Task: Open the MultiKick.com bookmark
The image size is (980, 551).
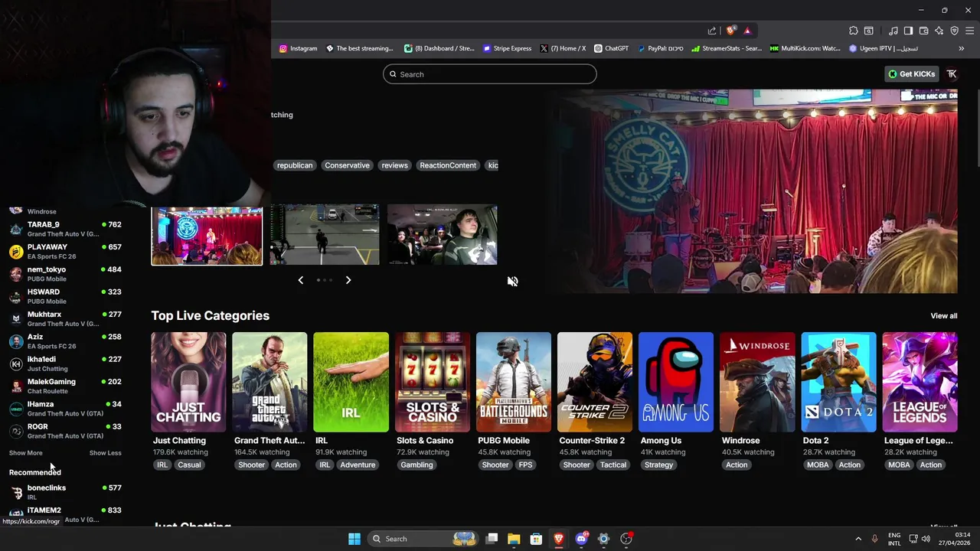Action: 805,48
